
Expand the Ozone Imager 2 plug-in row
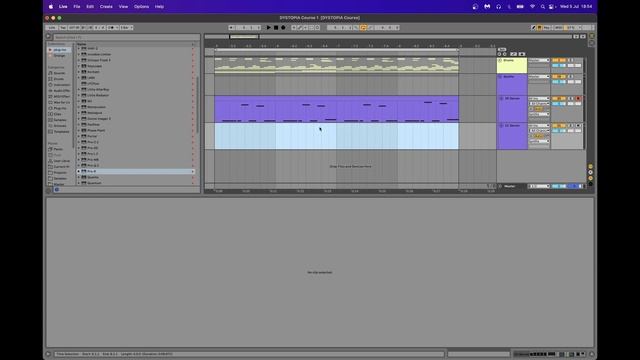79,119
